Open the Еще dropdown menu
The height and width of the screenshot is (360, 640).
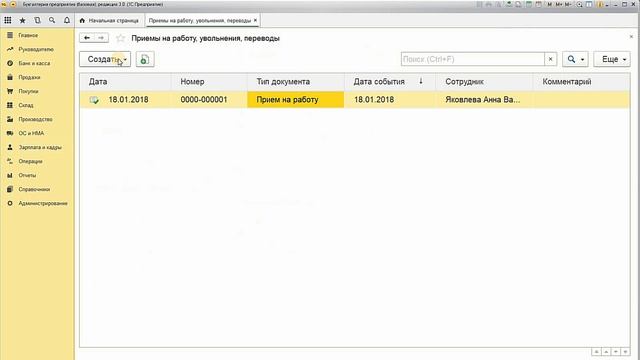(x=612, y=59)
